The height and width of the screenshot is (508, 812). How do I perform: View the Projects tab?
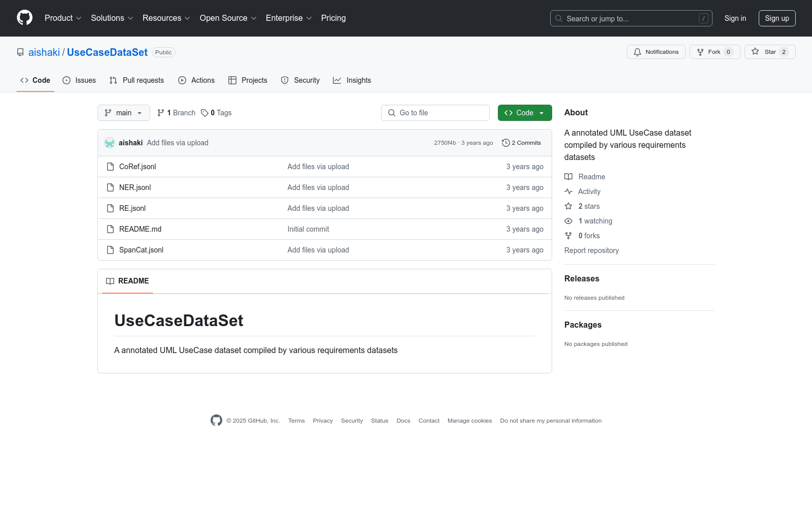click(248, 80)
